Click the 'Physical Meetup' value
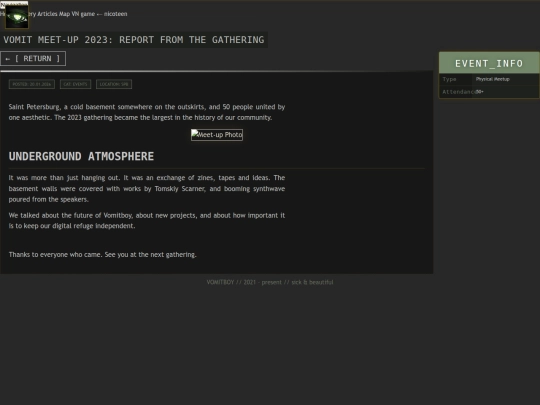540x405 pixels. coord(492,79)
